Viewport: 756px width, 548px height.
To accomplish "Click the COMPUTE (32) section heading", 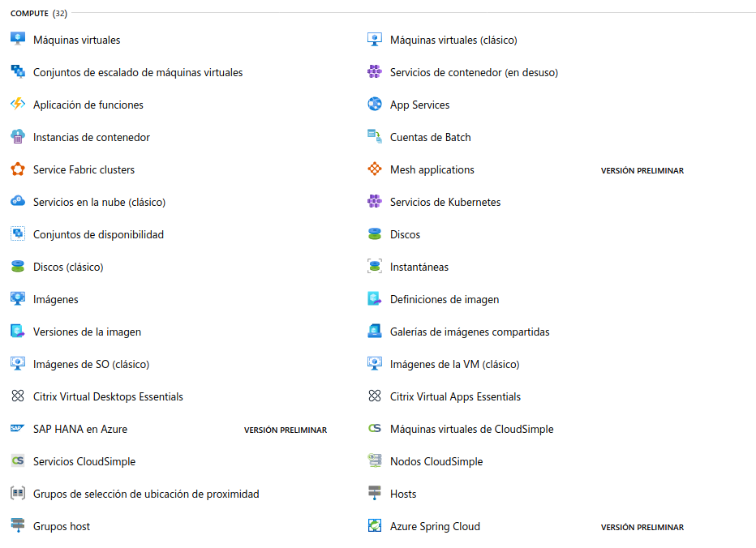I will (39, 14).
